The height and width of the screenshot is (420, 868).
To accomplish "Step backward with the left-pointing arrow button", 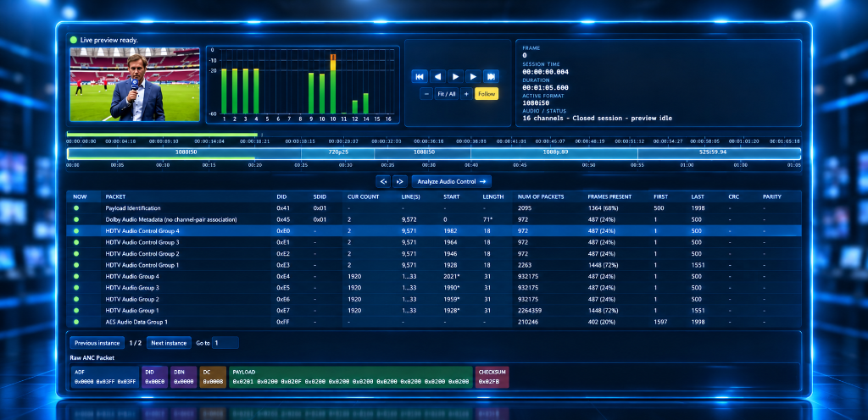I will pos(438,76).
